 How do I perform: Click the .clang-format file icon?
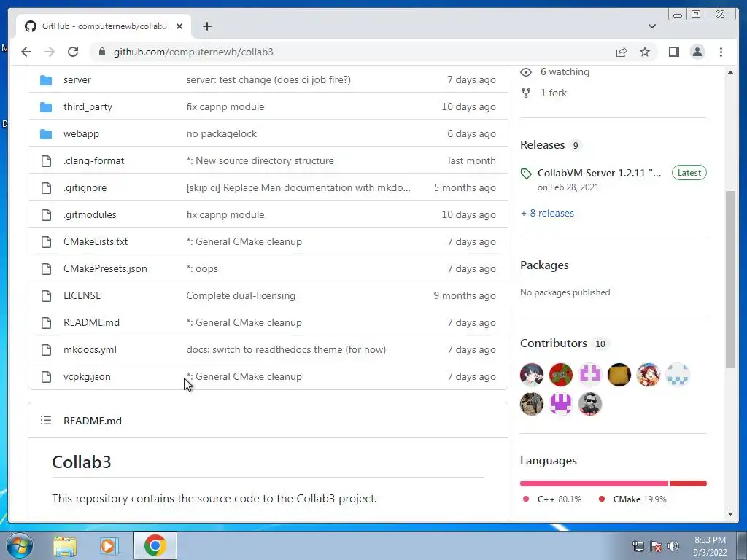click(x=46, y=161)
